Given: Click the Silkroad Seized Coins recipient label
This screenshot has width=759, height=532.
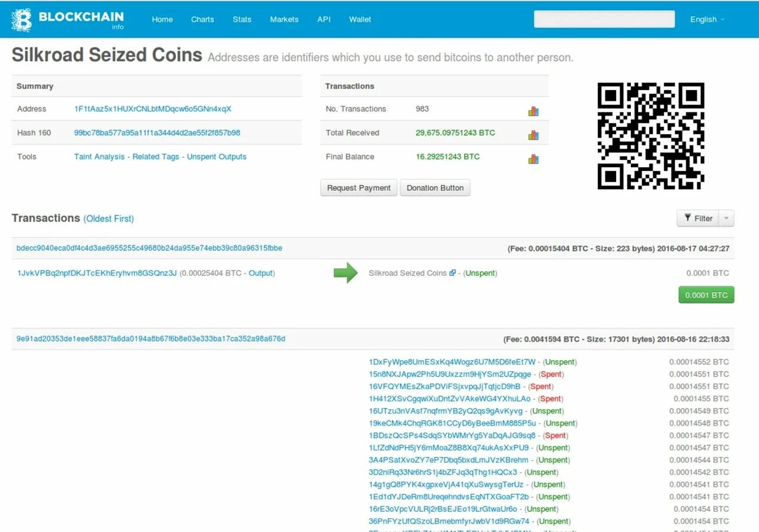Looking at the screenshot, I should click(x=407, y=273).
